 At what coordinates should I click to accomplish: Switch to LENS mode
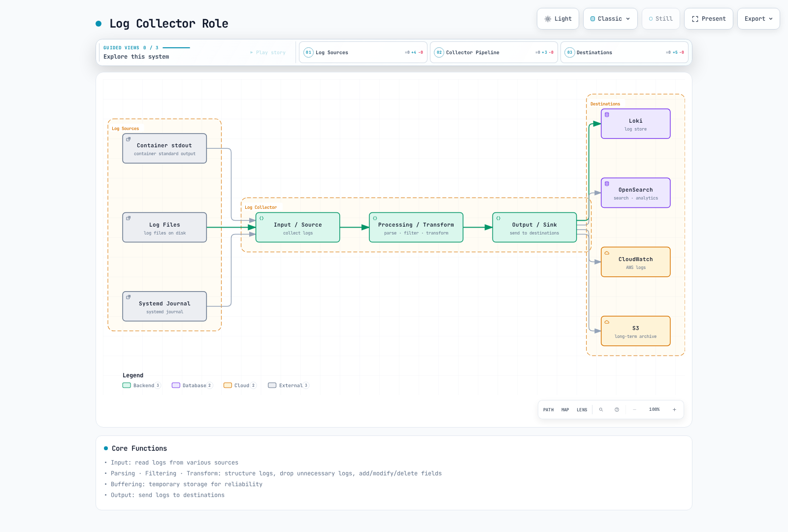pos(582,410)
